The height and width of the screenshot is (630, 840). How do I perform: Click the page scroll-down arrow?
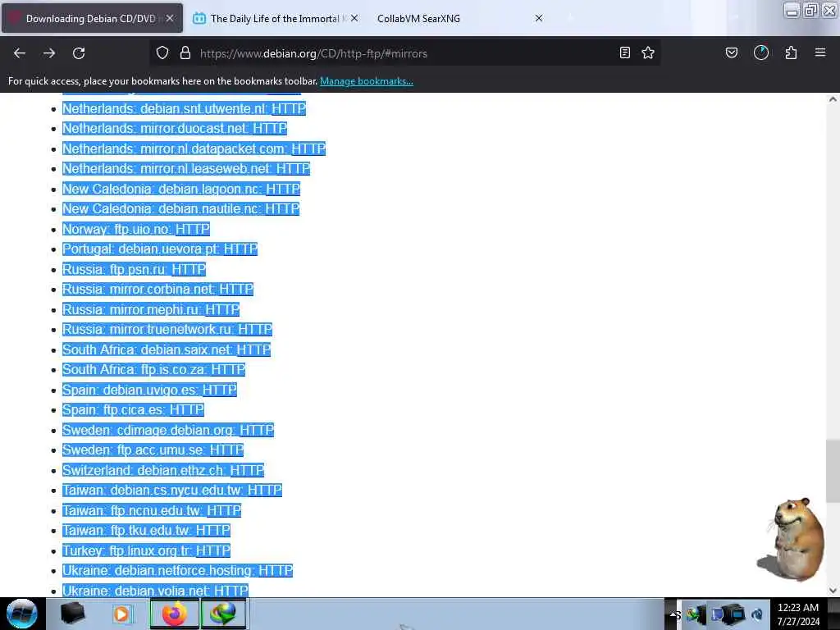coord(833,591)
